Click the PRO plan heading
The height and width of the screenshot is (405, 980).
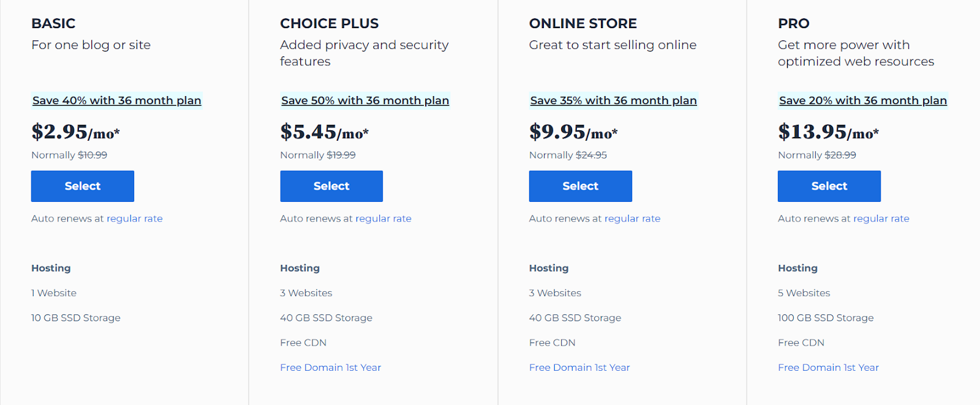793,23
